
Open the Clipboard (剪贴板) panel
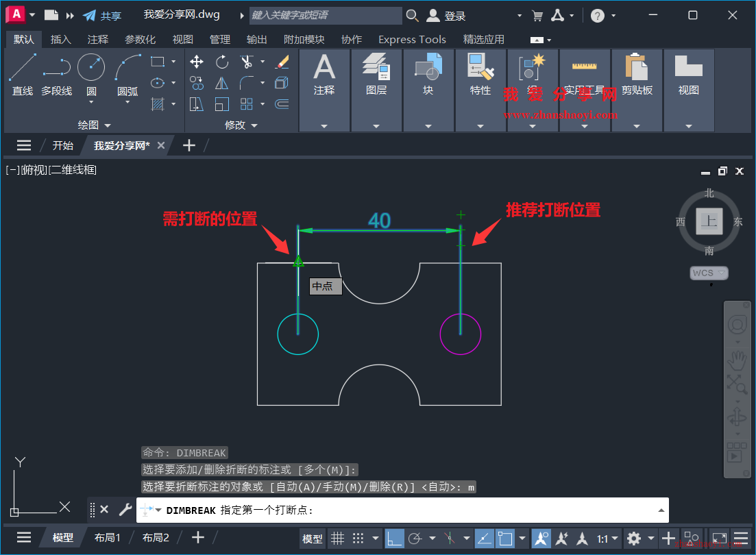(x=637, y=90)
